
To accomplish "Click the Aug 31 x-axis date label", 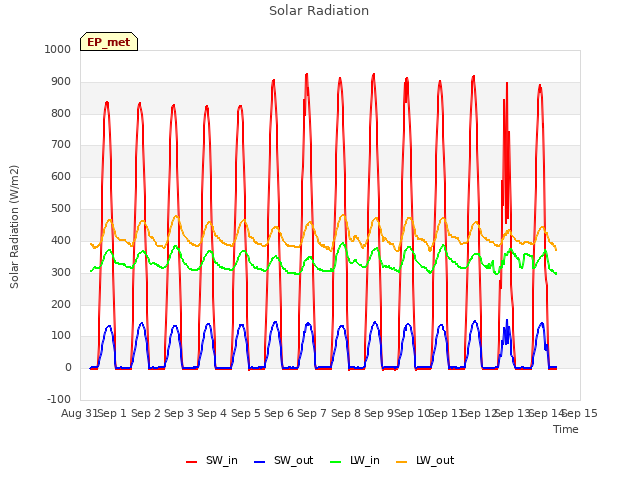I will tap(79, 413).
